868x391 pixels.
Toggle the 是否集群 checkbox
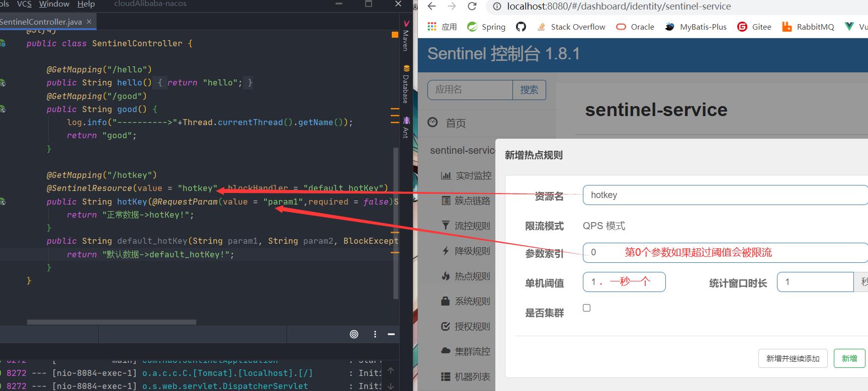click(586, 308)
